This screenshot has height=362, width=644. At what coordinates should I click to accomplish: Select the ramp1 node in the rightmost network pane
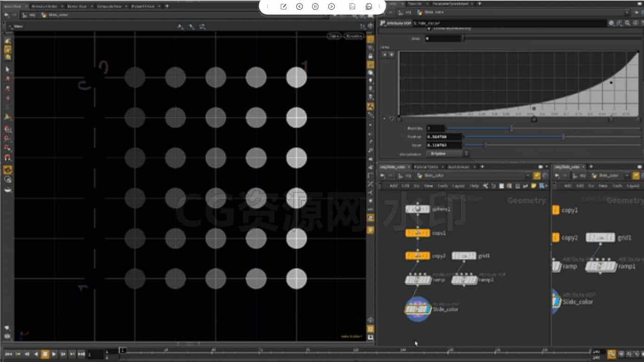coord(601,267)
